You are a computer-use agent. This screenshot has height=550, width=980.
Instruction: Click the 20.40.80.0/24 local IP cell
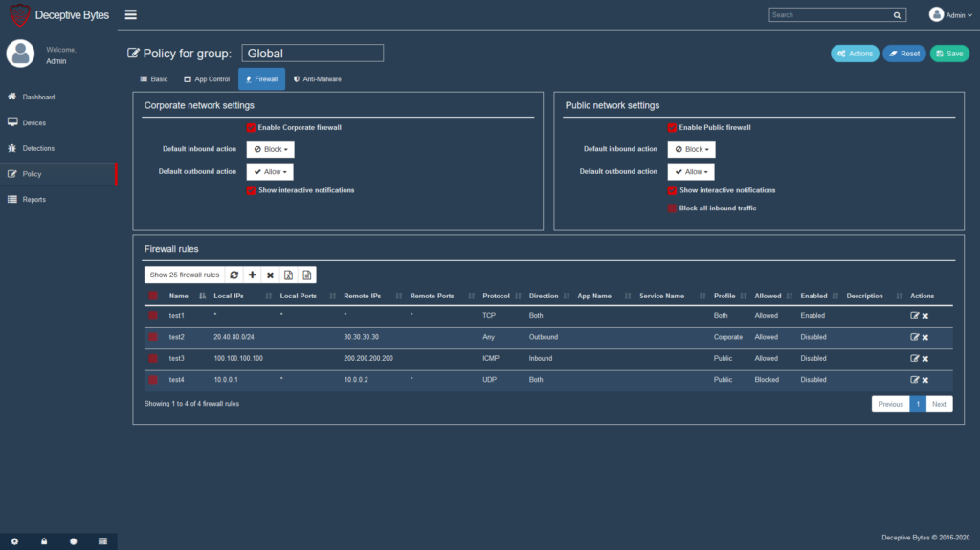pos(234,337)
